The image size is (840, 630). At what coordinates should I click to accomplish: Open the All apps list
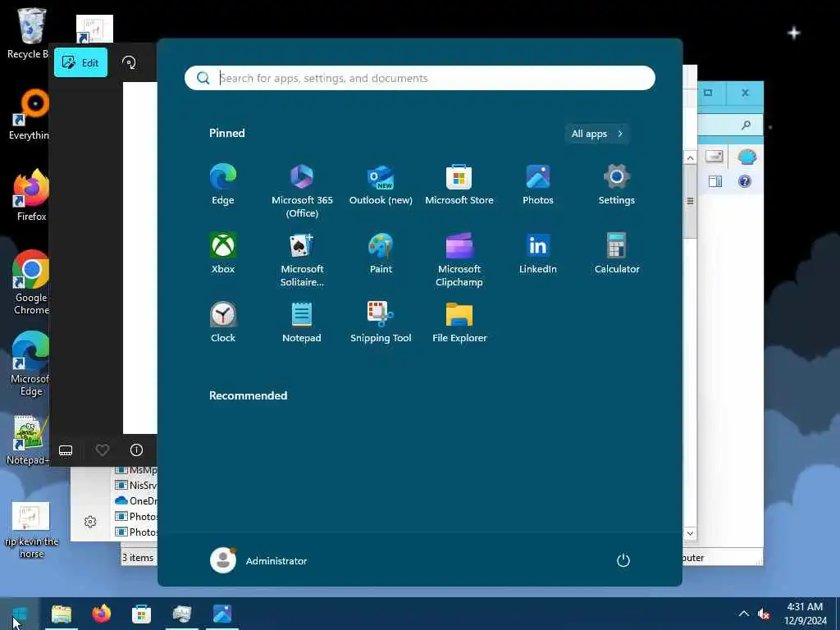click(597, 134)
